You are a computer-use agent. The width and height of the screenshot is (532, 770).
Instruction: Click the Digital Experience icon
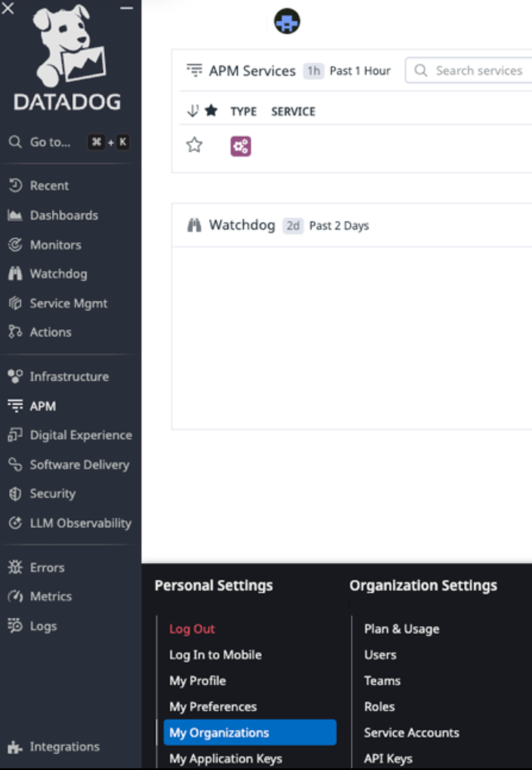pos(15,435)
